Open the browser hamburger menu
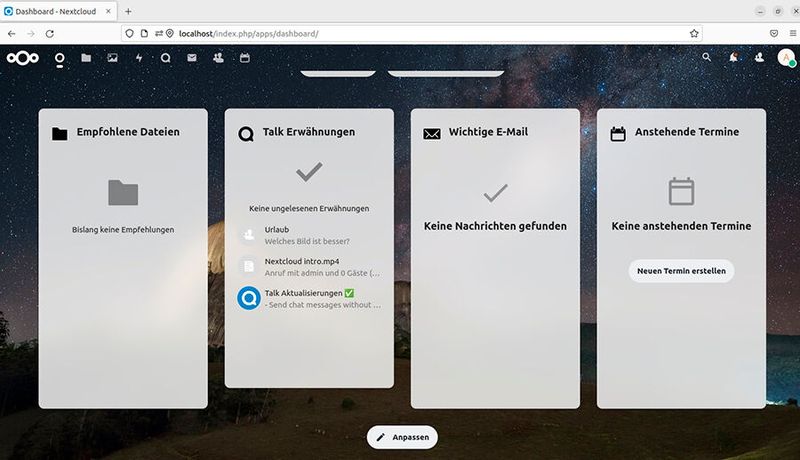 click(793, 34)
